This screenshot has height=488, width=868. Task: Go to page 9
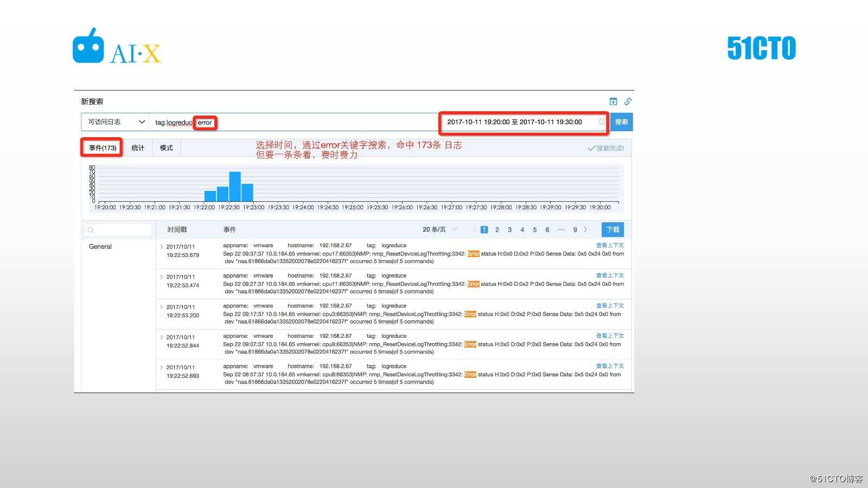point(575,229)
